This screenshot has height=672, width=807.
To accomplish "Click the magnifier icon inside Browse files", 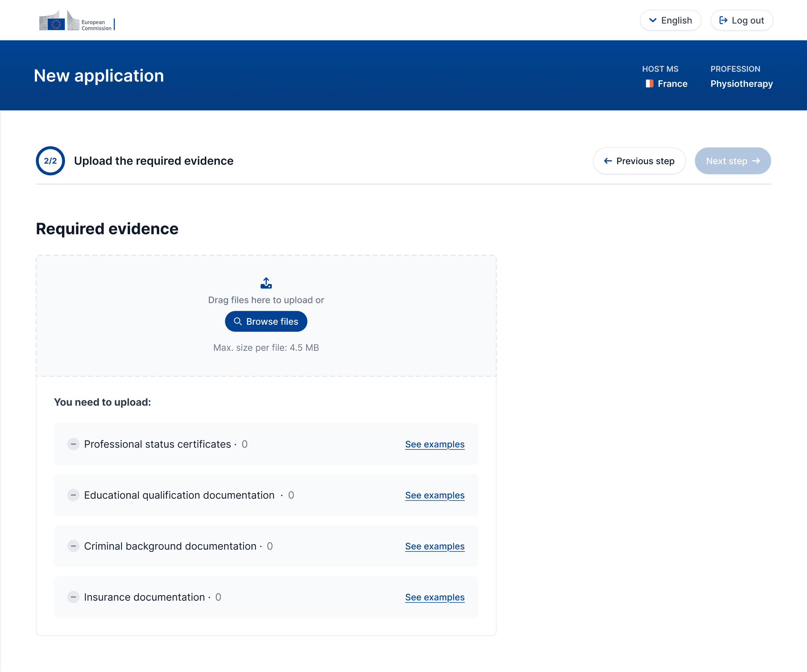I will point(238,321).
